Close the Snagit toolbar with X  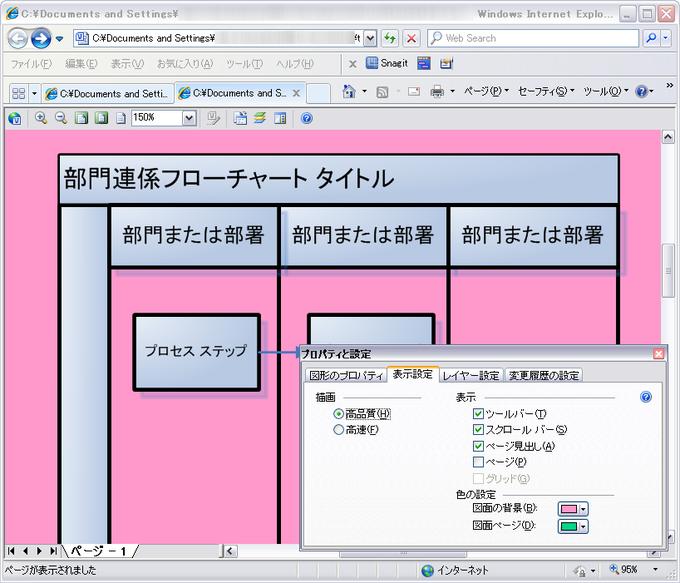(x=353, y=64)
